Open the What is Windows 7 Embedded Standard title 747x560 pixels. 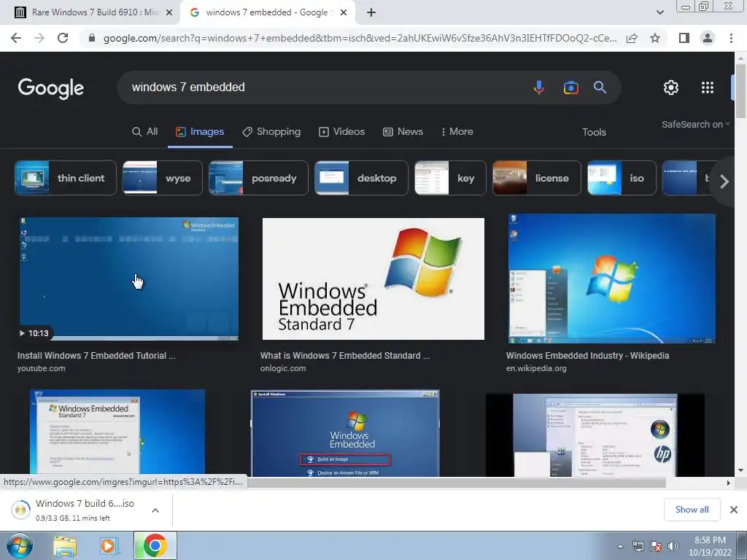tap(345, 356)
